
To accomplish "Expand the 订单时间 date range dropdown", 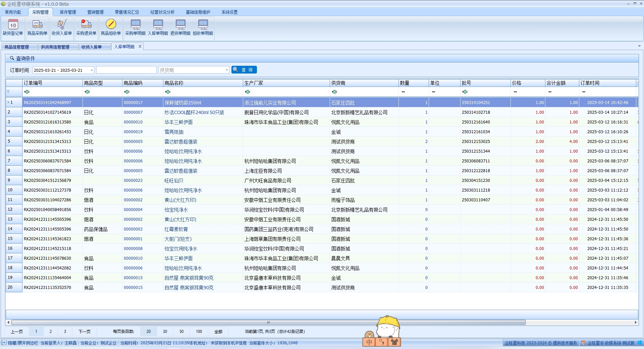I will pos(92,70).
